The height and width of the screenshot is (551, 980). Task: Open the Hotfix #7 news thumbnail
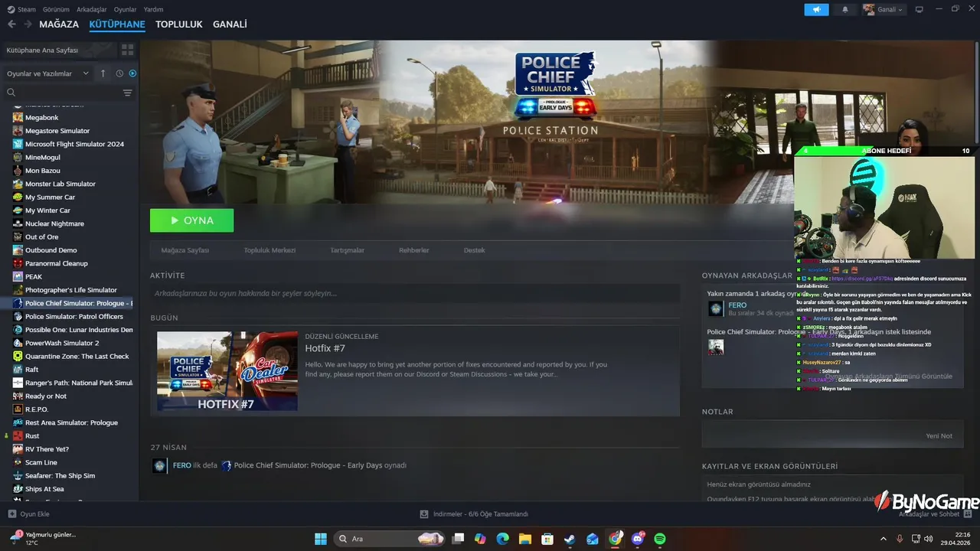(227, 371)
